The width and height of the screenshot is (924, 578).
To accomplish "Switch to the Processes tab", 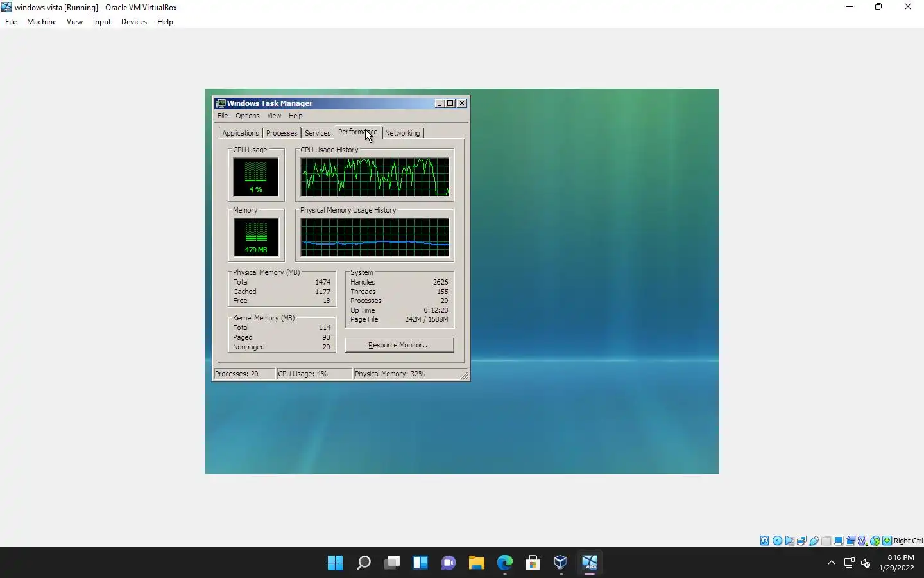I will (x=282, y=133).
